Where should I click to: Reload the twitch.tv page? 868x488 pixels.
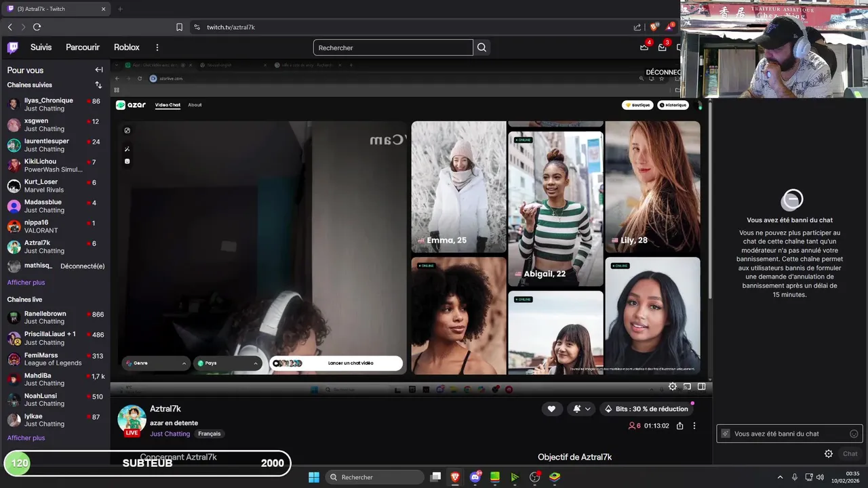click(x=37, y=27)
